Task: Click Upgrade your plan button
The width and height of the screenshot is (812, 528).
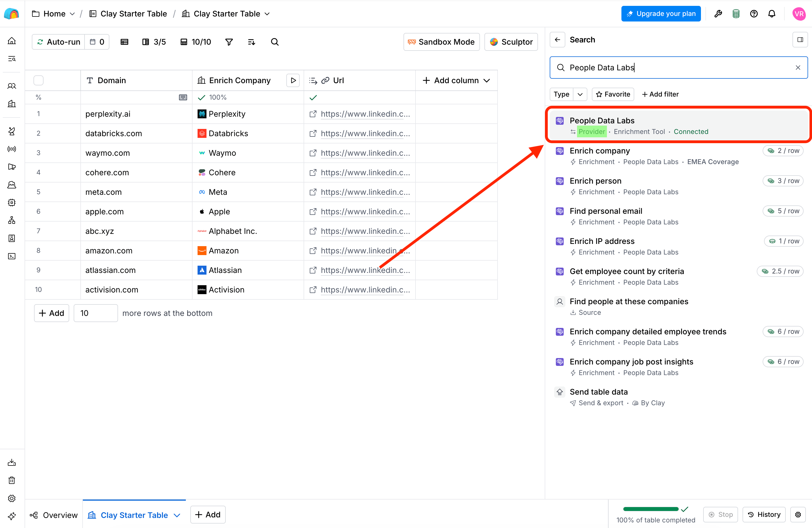Action: pyautogui.click(x=661, y=14)
